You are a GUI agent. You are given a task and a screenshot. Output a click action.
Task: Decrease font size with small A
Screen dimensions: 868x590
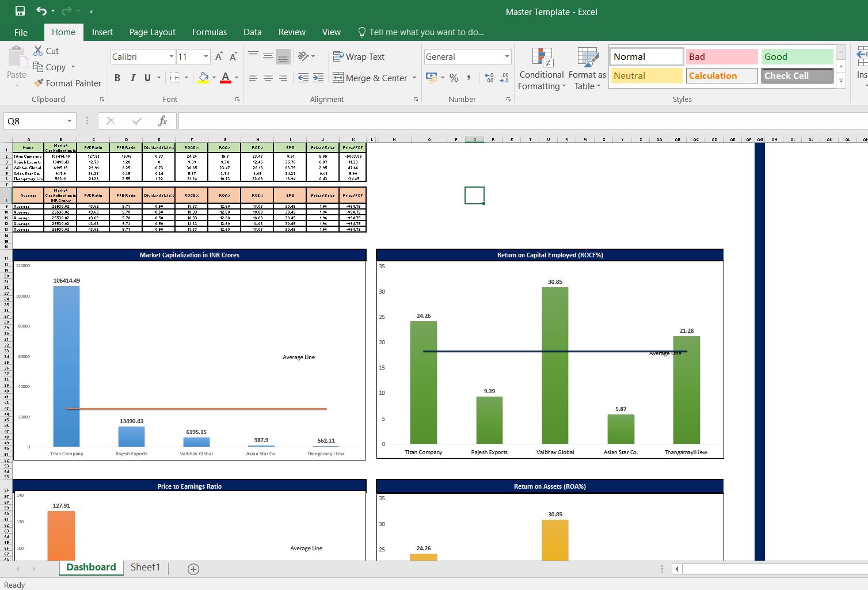pos(233,56)
